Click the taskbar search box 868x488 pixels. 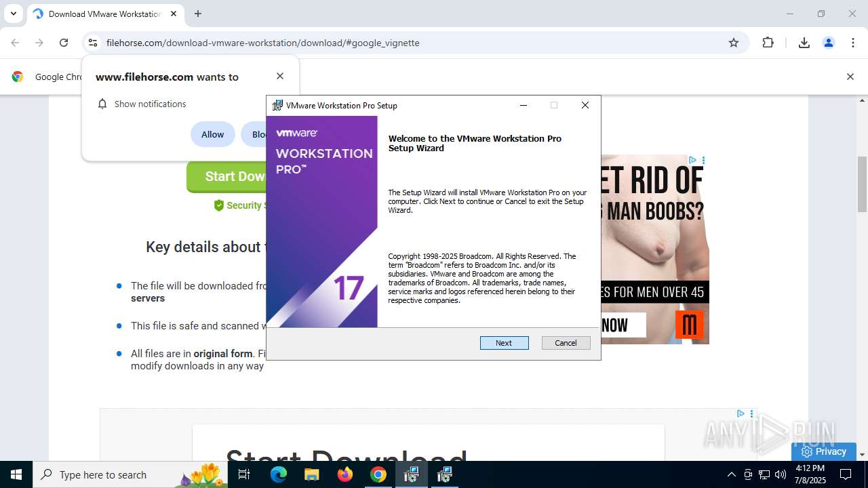(x=130, y=474)
